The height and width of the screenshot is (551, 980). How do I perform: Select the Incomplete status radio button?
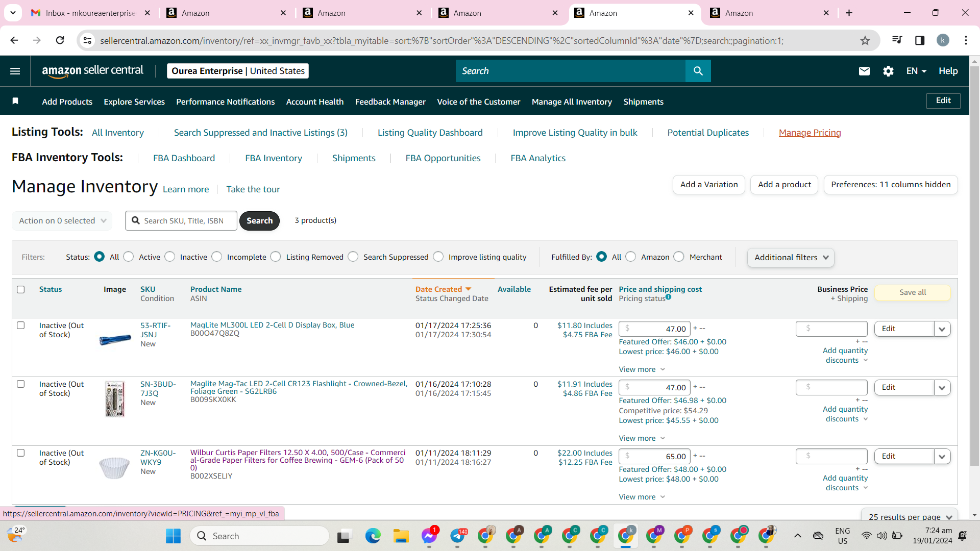point(217,257)
